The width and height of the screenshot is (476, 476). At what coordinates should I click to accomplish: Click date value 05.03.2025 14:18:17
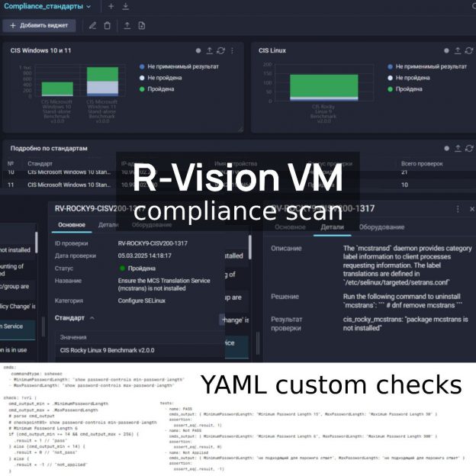pos(144,256)
